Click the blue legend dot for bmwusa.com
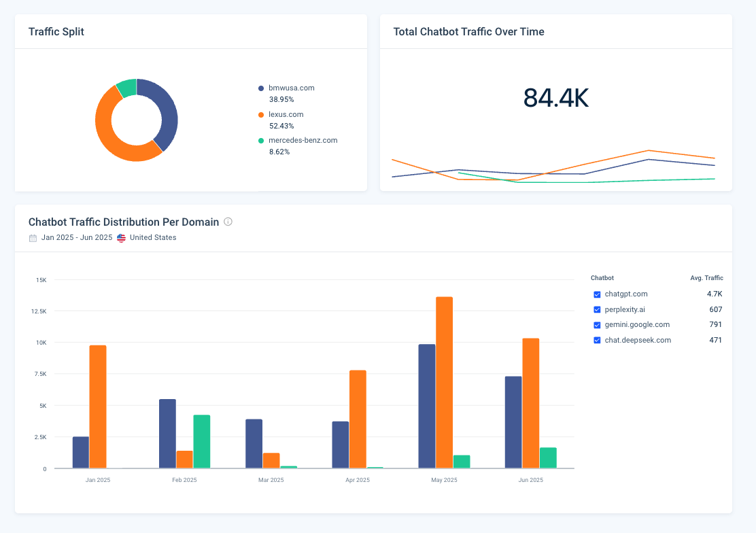 [x=260, y=87]
